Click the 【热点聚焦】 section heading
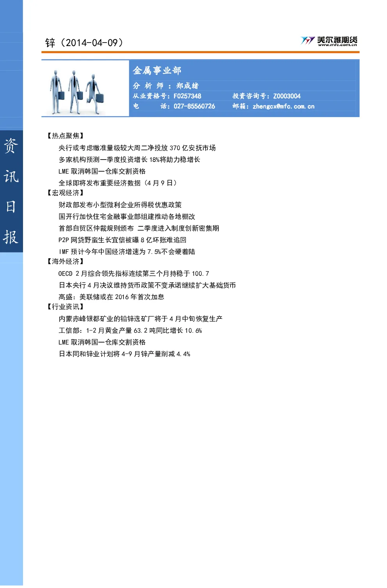Screen dimensions: 387x588 point(65,136)
